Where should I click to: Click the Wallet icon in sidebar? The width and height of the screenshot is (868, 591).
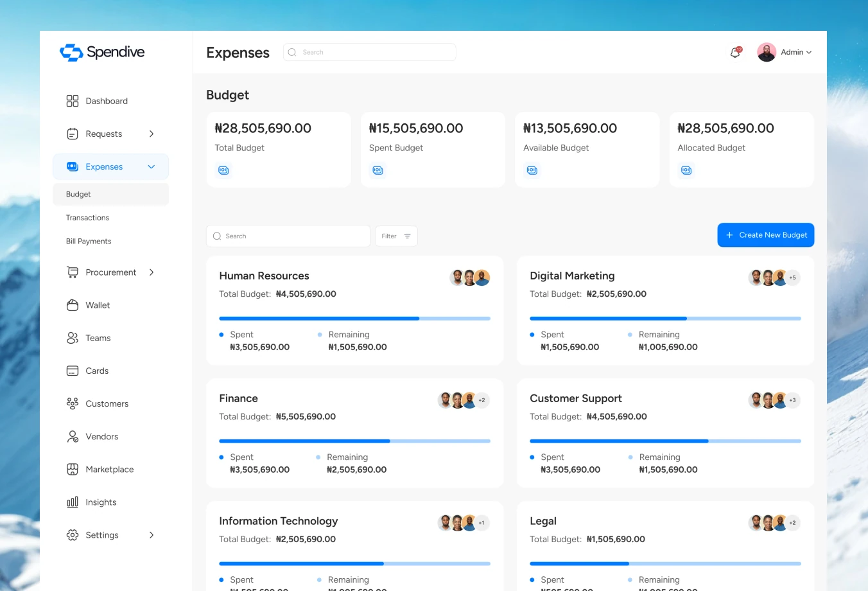click(73, 305)
